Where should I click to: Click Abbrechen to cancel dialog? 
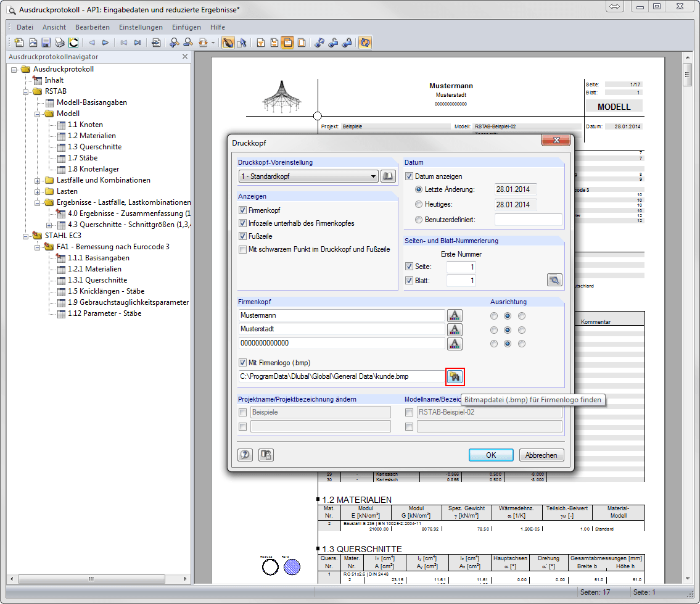coord(541,455)
